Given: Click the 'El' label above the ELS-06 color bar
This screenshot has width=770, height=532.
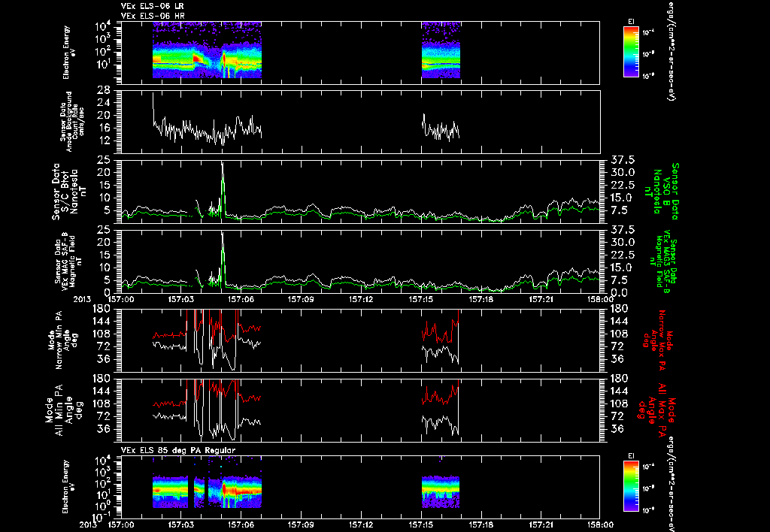Looking at the screenshot, I should (631, 21).
